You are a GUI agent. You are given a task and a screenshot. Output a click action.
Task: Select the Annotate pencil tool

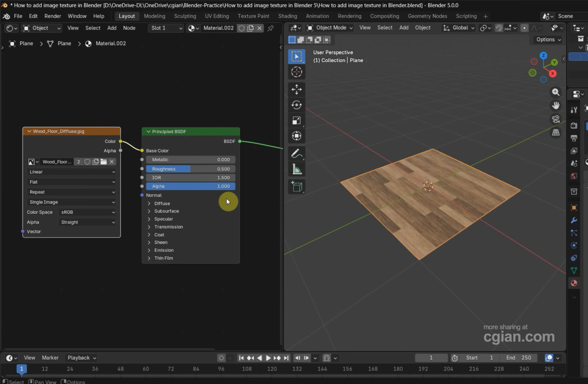(296, 153)
